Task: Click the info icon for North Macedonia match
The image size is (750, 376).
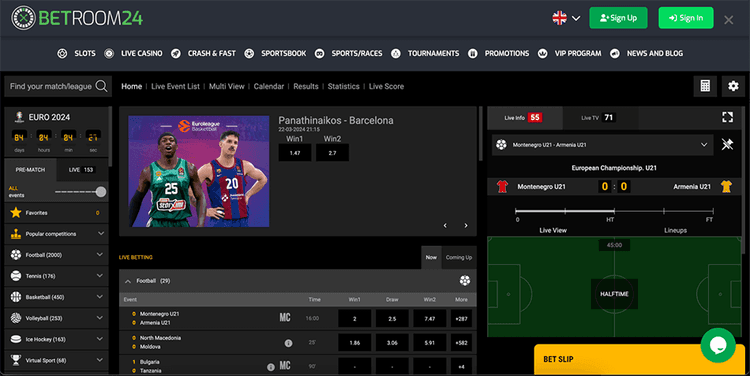Action: click(288, 343)
